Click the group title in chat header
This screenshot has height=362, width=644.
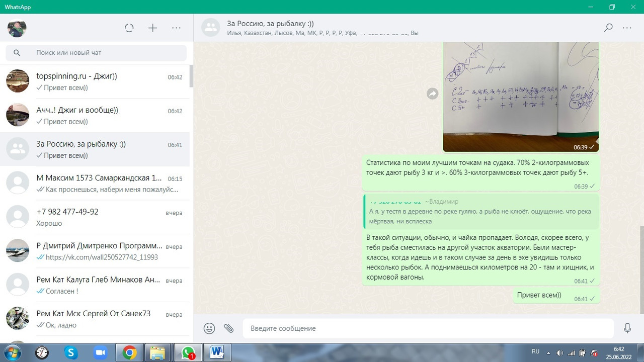pyautogui.click(x=271, y=24)
